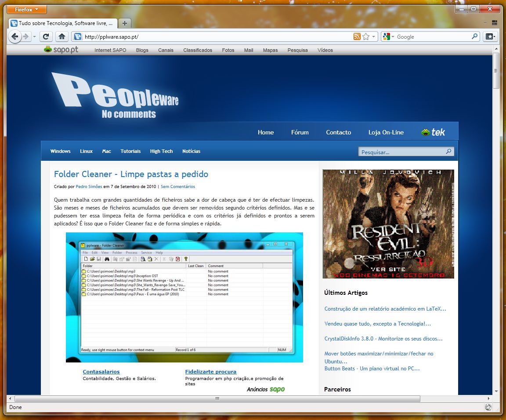This screenshot has width=506, height=420.
Task: Open article Folder Cleaner - Limpe pastas a pedido
Action: [x=131, y=174]
